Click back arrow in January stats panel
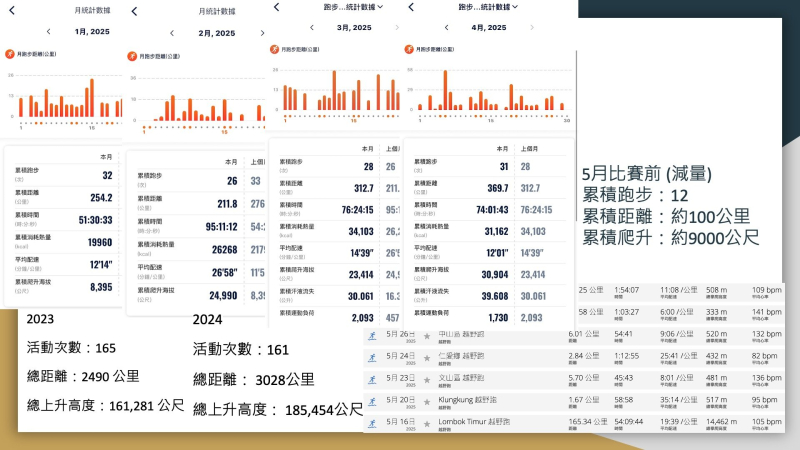This screenshot has height=450, width=800. (11, 10)
